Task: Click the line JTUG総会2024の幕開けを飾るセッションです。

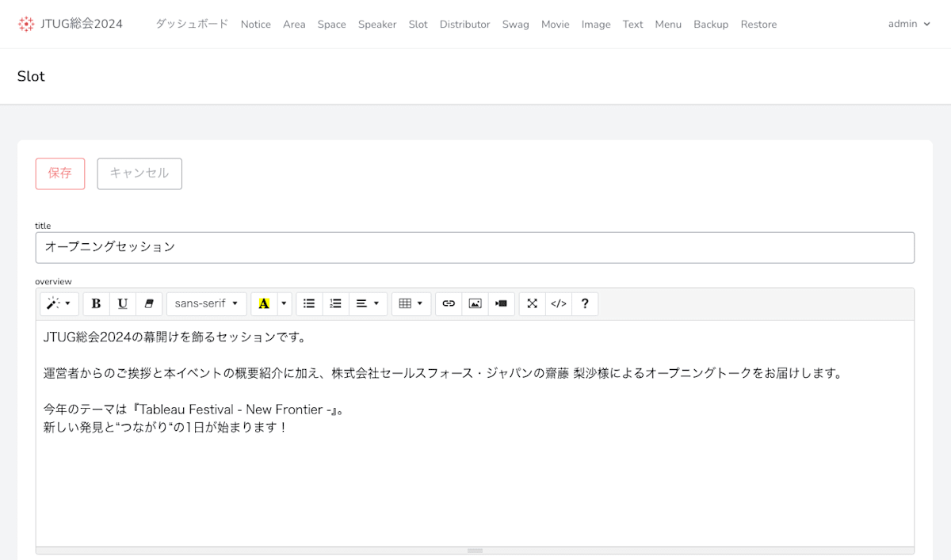Action: pyautogui.click(x=175, y=337)
